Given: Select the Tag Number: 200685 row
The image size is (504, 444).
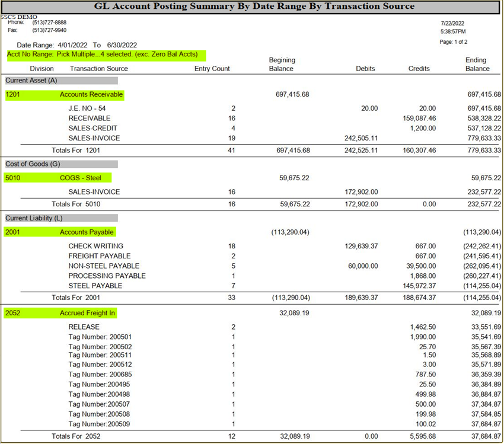Looking at the screenshot, I should (100, 375).
